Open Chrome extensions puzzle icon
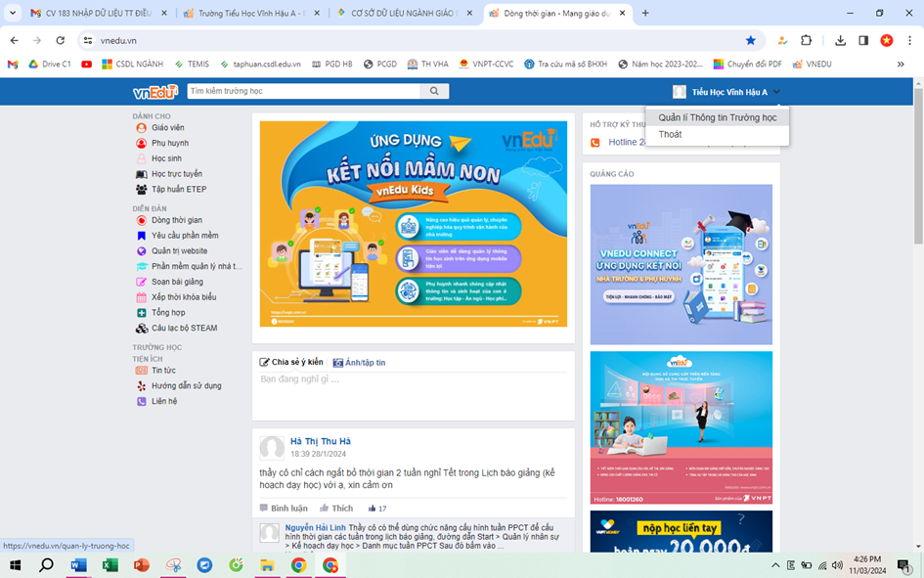The width and height of the screenshot is (924, 578). coord(806,40)
